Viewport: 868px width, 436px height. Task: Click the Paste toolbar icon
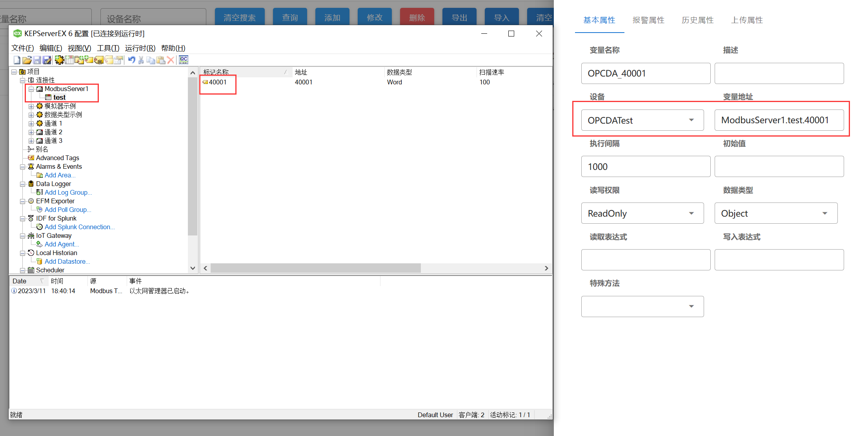click(161, 60)
